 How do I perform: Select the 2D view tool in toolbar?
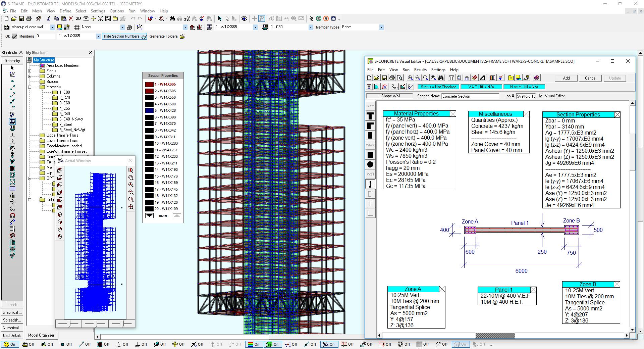point(78,18)
